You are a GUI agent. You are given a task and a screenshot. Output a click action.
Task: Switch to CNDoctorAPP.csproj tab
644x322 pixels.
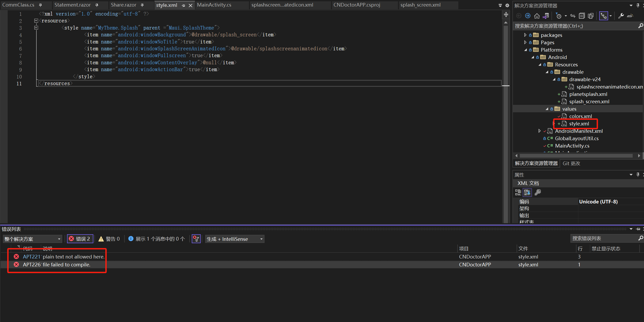click(x=357, y=5)
